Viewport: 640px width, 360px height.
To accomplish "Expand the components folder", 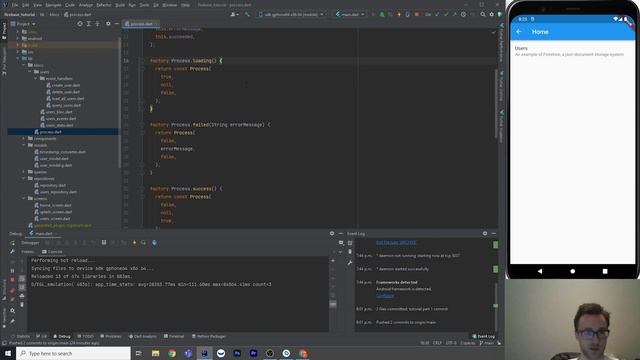I will 24,138.
